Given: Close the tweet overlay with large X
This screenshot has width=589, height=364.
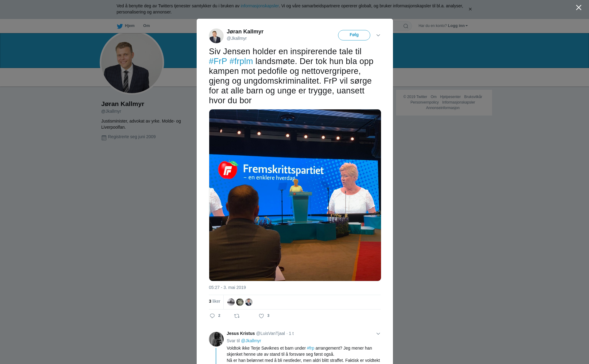Looking at the screenshot, I should point(579,8).
